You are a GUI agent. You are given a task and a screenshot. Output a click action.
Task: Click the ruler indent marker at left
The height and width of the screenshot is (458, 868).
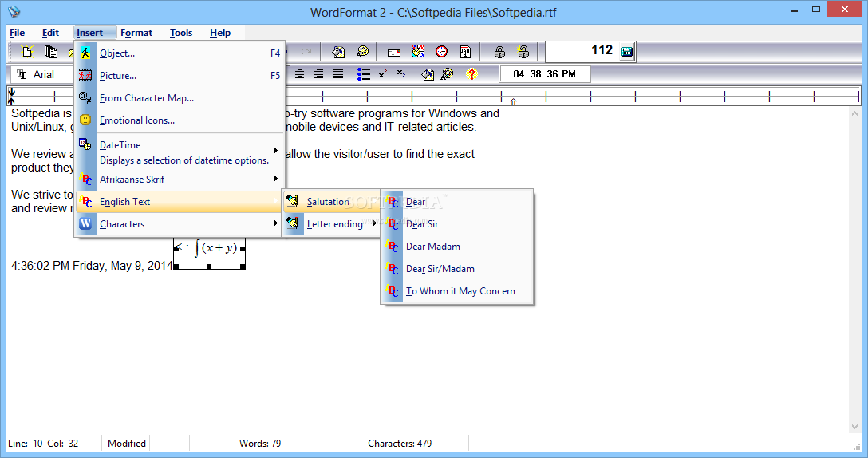11,97
